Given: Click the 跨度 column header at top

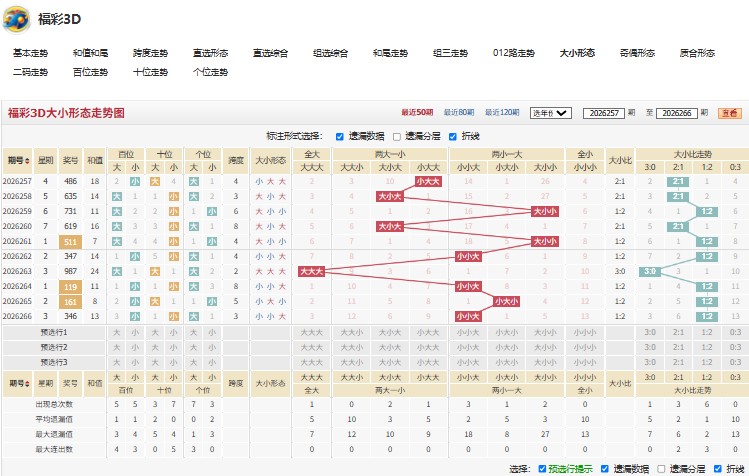Looking at the screenshot, I should pyautogui.click(x=236, y=161).
